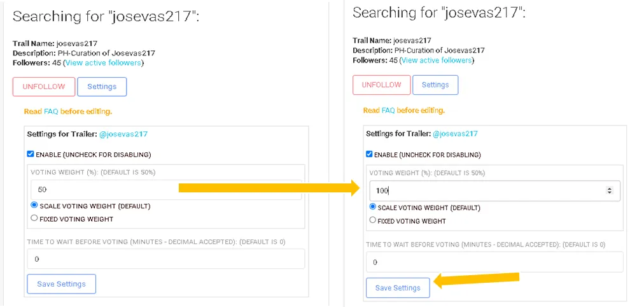
Task: Click UNFOLLOW button in right panel
Action: pyautogui.click(x=382, y=85)
